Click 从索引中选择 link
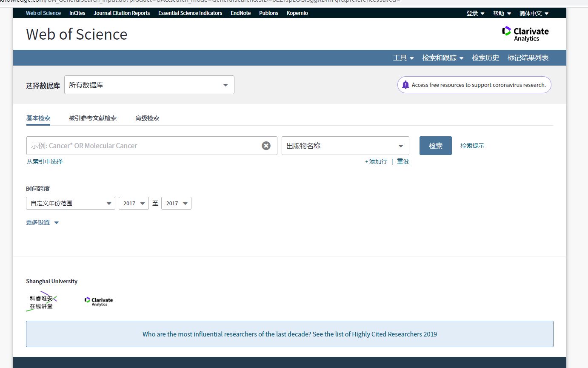Image resolution: width=588 pixels, height=368 pixels. coord(45,161)
